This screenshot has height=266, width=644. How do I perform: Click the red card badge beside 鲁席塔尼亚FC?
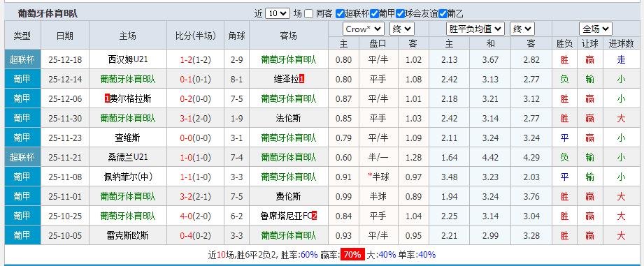[314, 216]
